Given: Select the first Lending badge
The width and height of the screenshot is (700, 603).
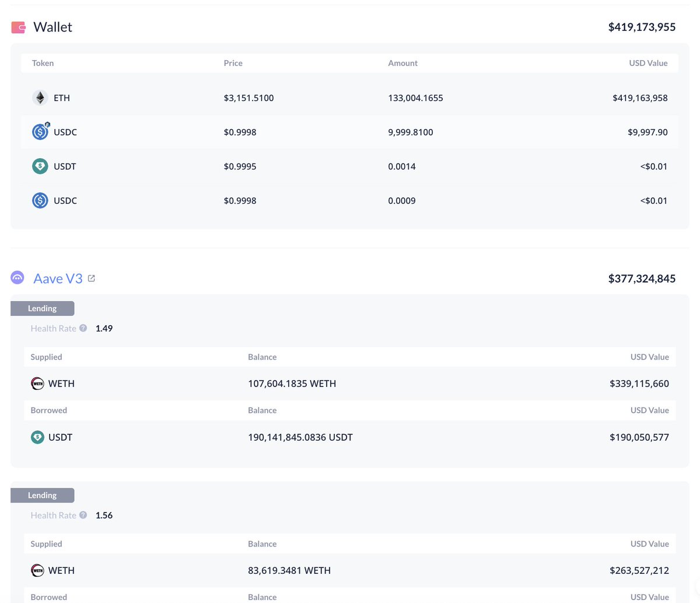Looking at the screenshot, I should (42, 308).
